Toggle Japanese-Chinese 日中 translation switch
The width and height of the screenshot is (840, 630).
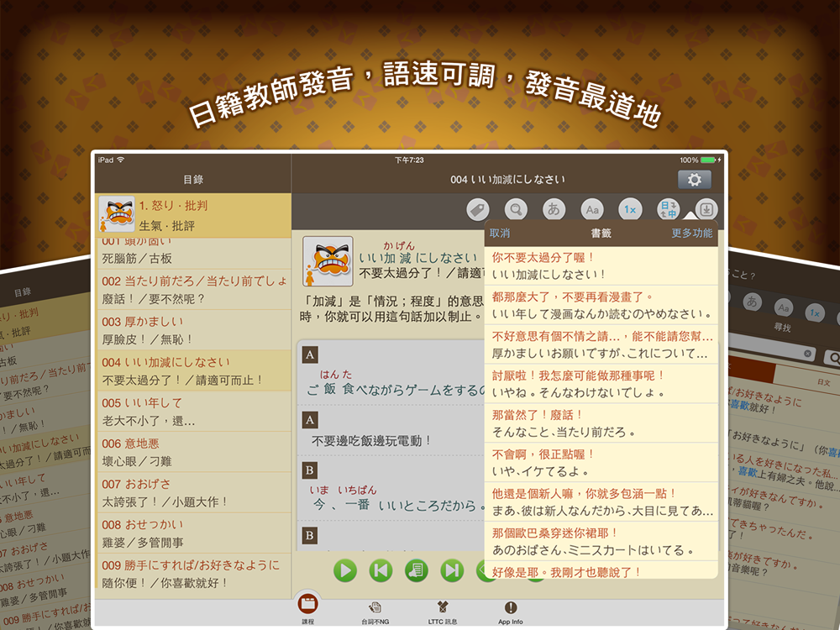pyautogui.click(x=668, y=209)
